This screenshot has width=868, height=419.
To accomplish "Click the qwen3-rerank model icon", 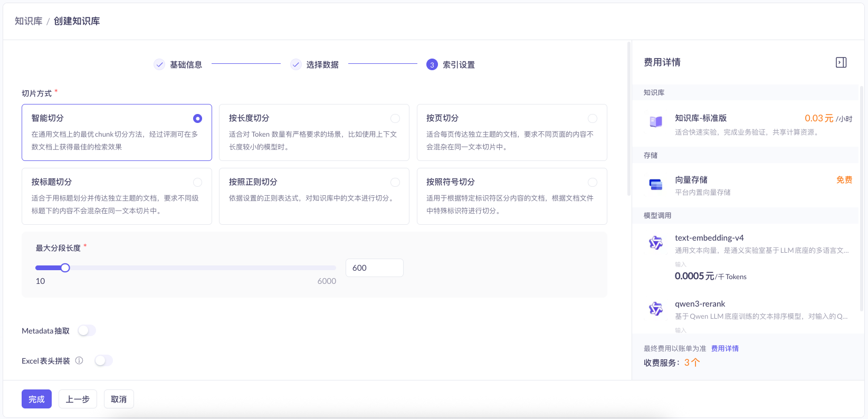I will (656, 309).
